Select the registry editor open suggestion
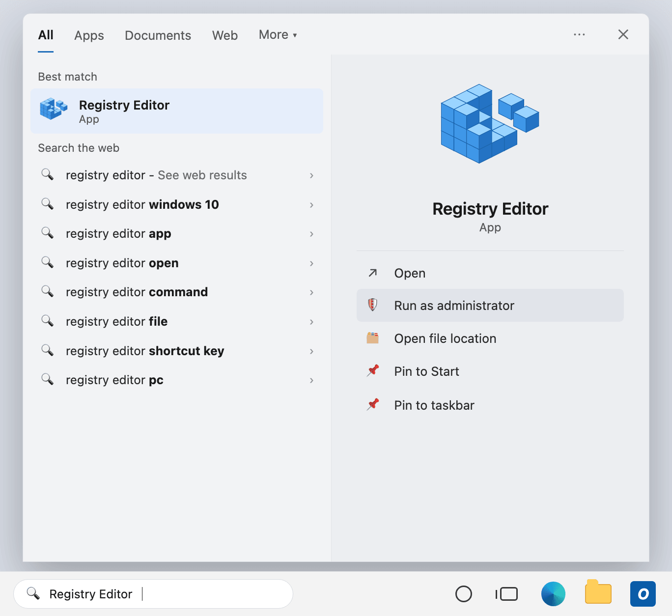The image size is (672, 616). [177, 263]
